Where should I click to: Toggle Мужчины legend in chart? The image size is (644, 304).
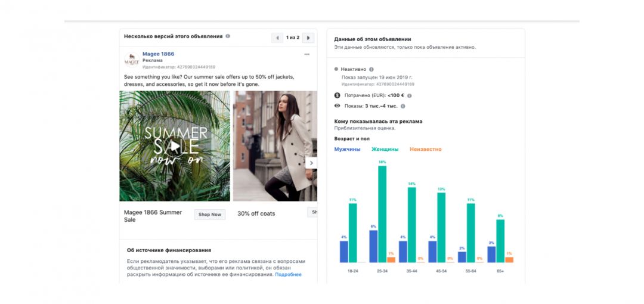348,149
